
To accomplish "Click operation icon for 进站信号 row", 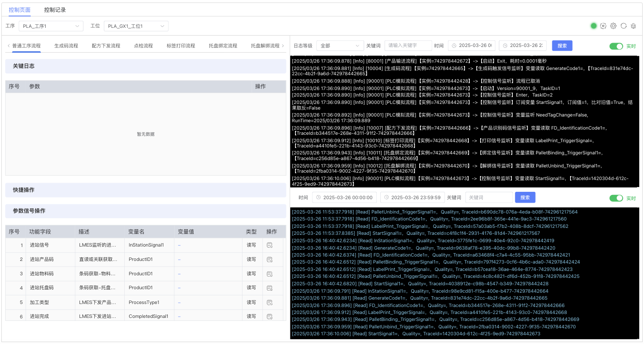I will pos(269,245).
